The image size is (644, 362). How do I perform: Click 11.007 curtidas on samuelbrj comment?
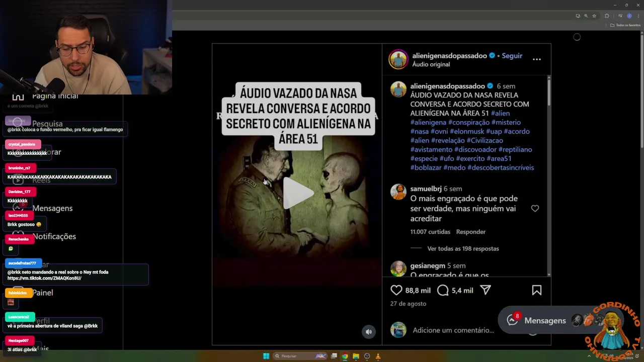pyautogui.click(x=430, y=232)
